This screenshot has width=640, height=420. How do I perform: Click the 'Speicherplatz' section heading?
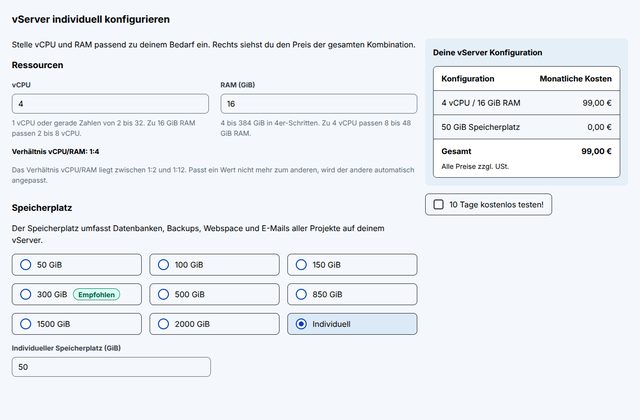(x=42, y=208)
